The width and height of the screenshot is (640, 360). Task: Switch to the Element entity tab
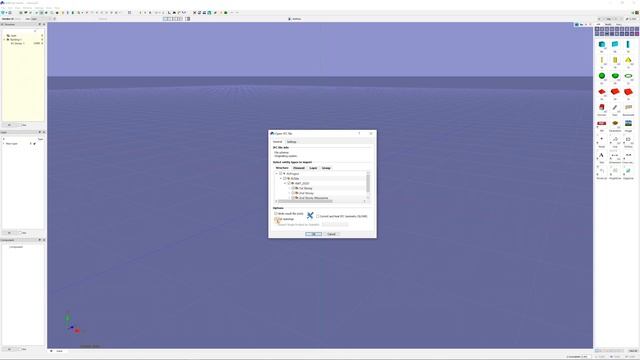[x=299, y=168]
